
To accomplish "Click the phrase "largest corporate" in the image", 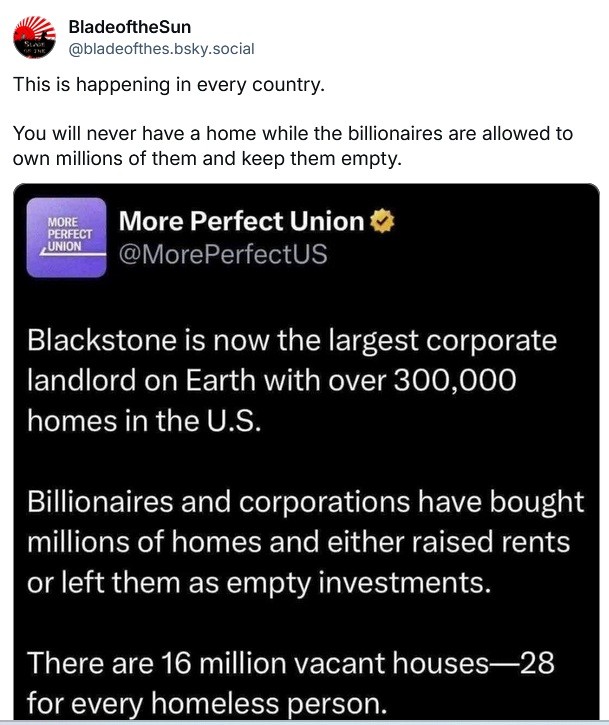I will click(445, 340).
